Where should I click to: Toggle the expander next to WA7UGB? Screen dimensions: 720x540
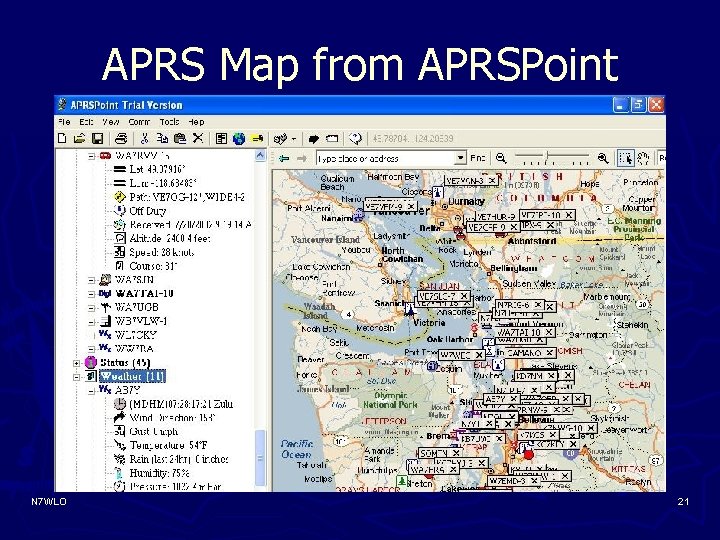[x=91, y=308]
